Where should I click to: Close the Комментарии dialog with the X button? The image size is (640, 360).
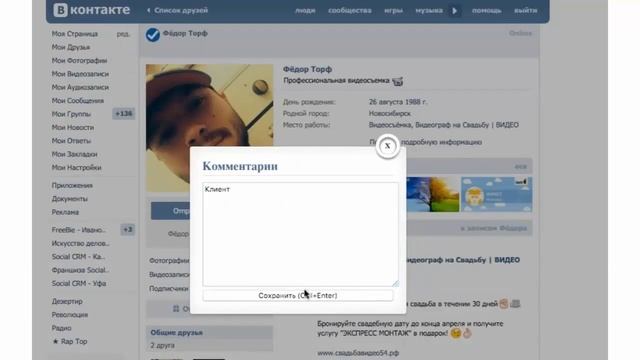pyautogui.click(x=387, y=146)
